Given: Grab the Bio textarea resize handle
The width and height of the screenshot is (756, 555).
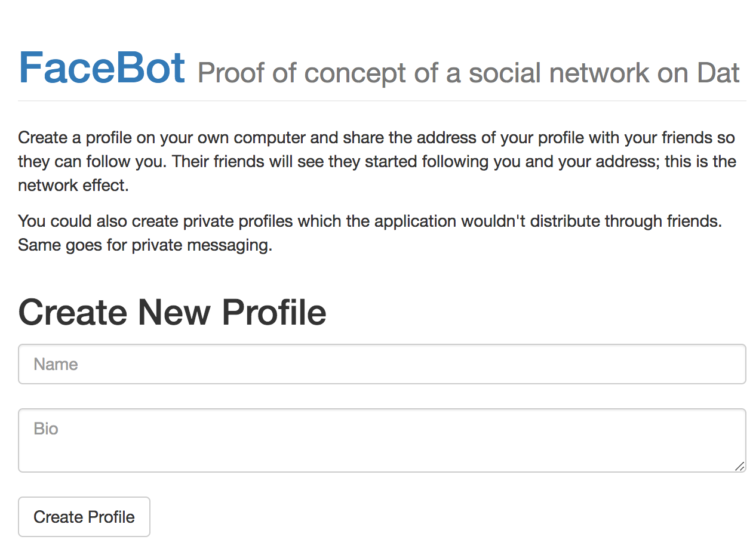Looking at the screenshot, I should [739, 466].
